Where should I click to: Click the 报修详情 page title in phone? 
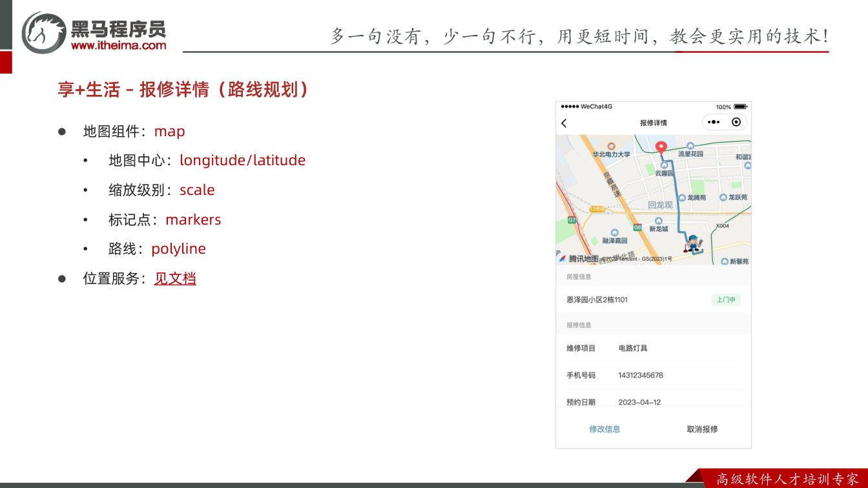click(654, 123)
